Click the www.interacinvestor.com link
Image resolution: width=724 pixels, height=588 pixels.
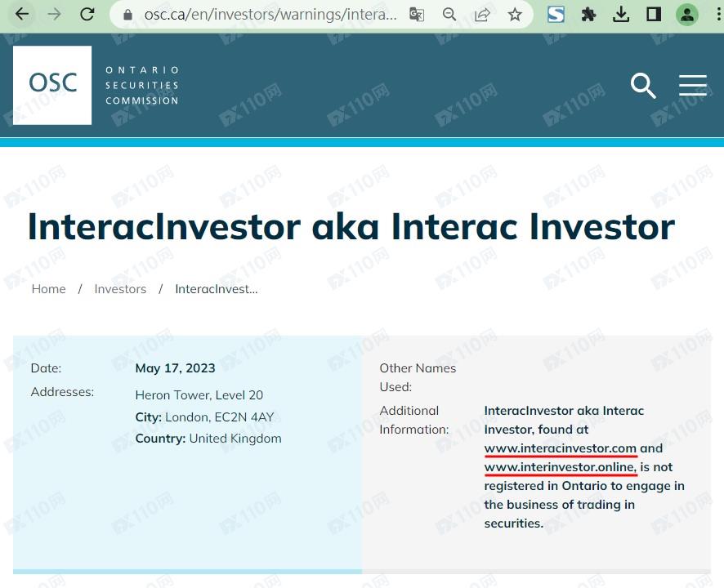(x=560, y=448)
